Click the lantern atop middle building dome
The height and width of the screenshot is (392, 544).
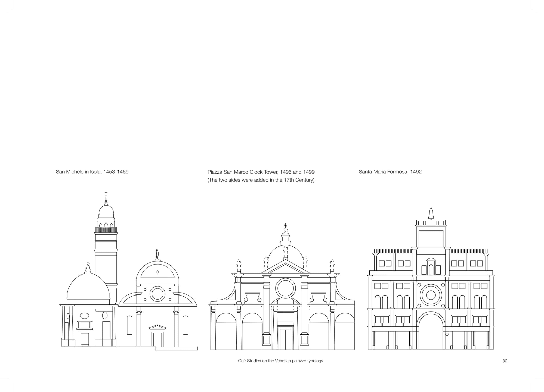pyautogui.click(x=285, y=238)
